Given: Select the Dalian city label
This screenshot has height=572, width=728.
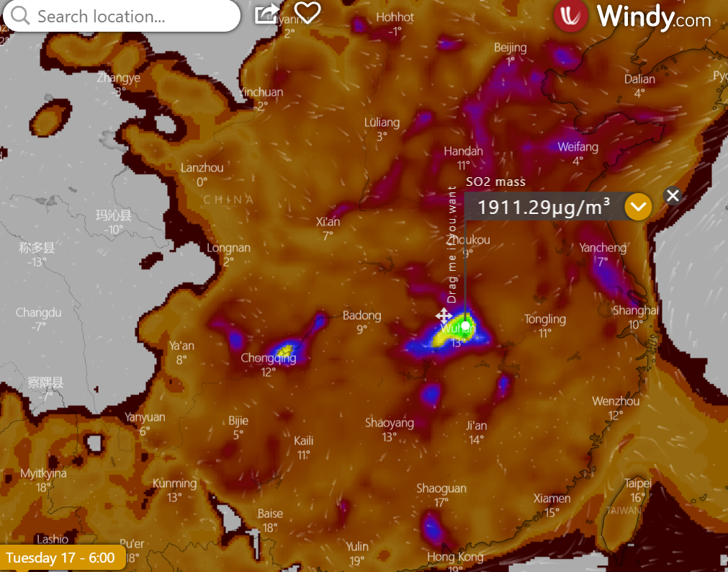Looking at the screenshot, I should pos(639,79).
